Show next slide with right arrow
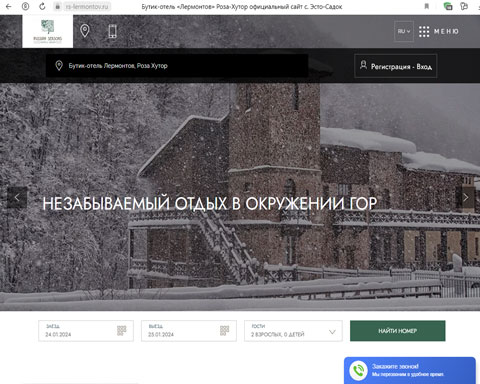The width and height of the screenshot is (480, 384). [x=465, y=198]
